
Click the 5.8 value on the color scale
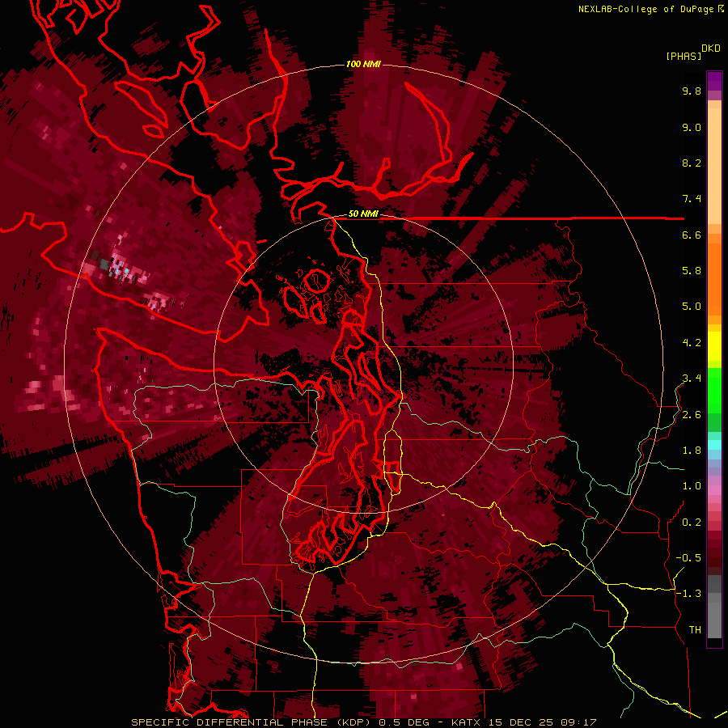point(692,271)
